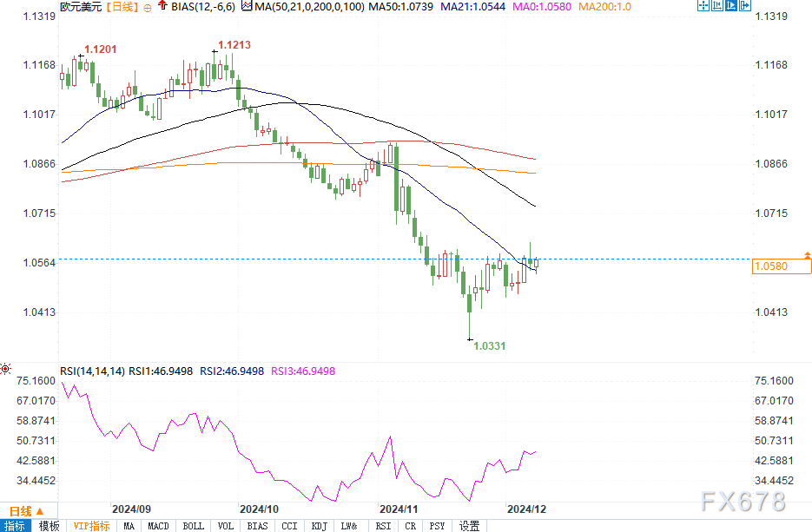The image size is (812, 532).
Task: Click MA200:1.0 value
Action: coord(604,7)
